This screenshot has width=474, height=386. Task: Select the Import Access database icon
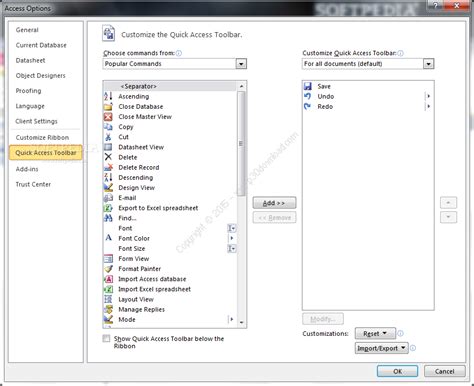pyautogui.click(x=108, y=279)
